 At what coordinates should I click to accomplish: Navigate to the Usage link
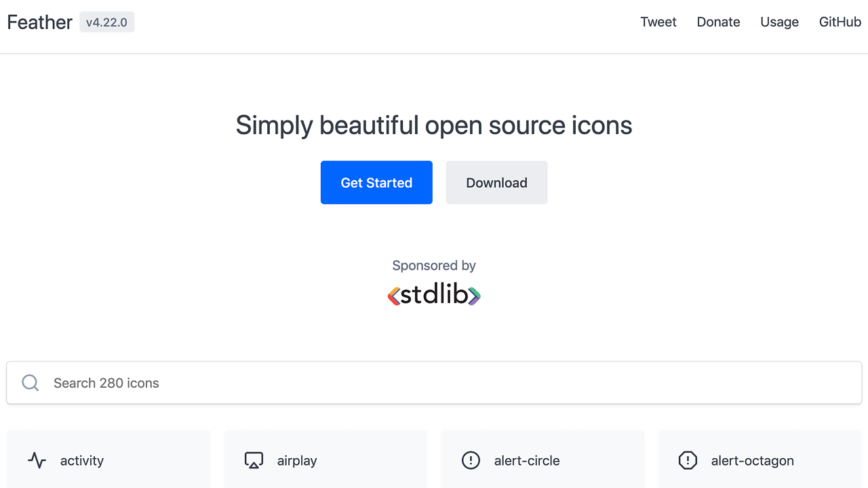click(779, 22)
